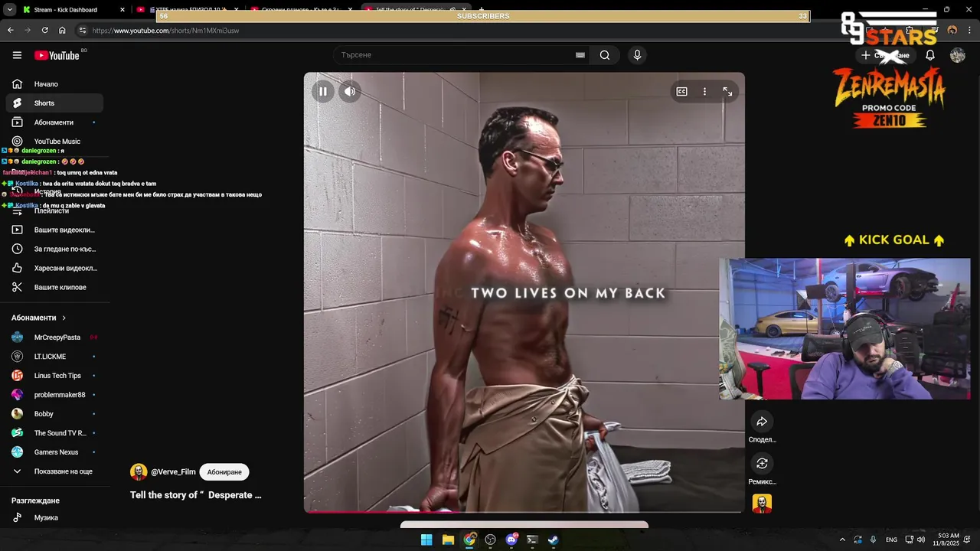Open Вашите клипове in the sidebar
This screenshot has height=551, width=980.
click(x=54, y=287)
